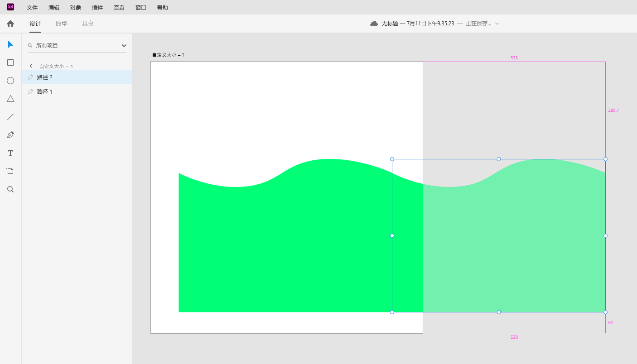Screen dimensions: 637x364
Task: Select the Polygon triangle tool
Action: (10, 99)
